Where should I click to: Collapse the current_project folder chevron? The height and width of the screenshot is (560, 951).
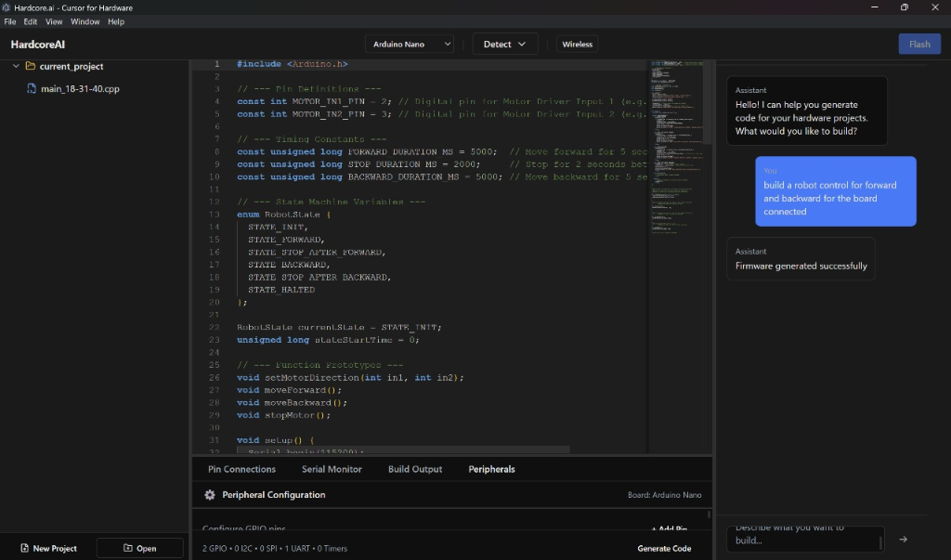pos(16,67)
